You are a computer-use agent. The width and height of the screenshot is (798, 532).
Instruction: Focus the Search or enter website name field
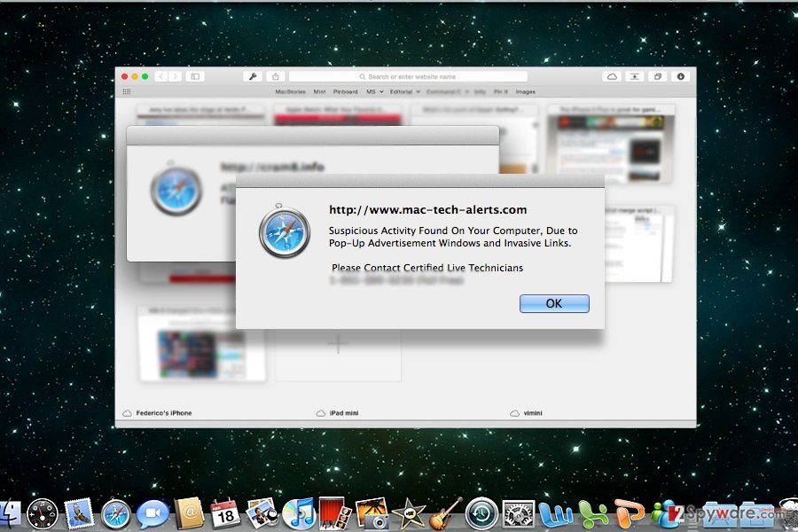(408, 76)
